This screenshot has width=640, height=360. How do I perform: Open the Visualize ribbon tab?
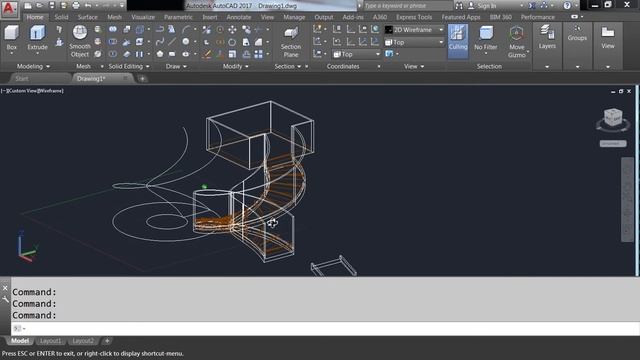click(143, 17)
